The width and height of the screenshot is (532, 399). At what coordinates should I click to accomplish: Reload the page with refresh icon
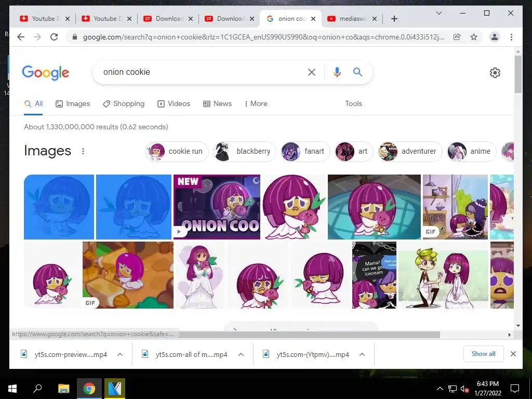coord(54,37)
